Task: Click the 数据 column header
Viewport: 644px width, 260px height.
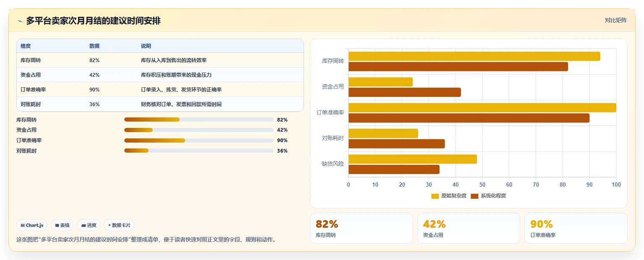Action: point(94,46)
